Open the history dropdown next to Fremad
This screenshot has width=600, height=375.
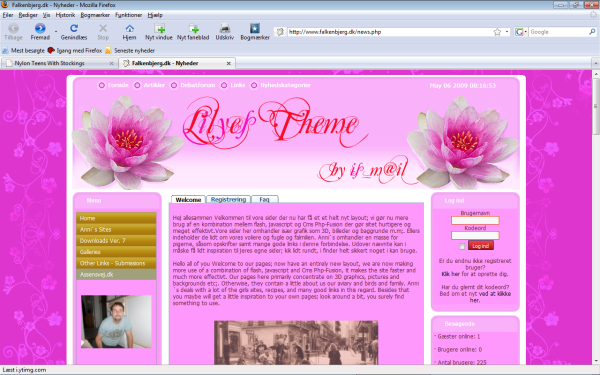[x=56, y=31]
